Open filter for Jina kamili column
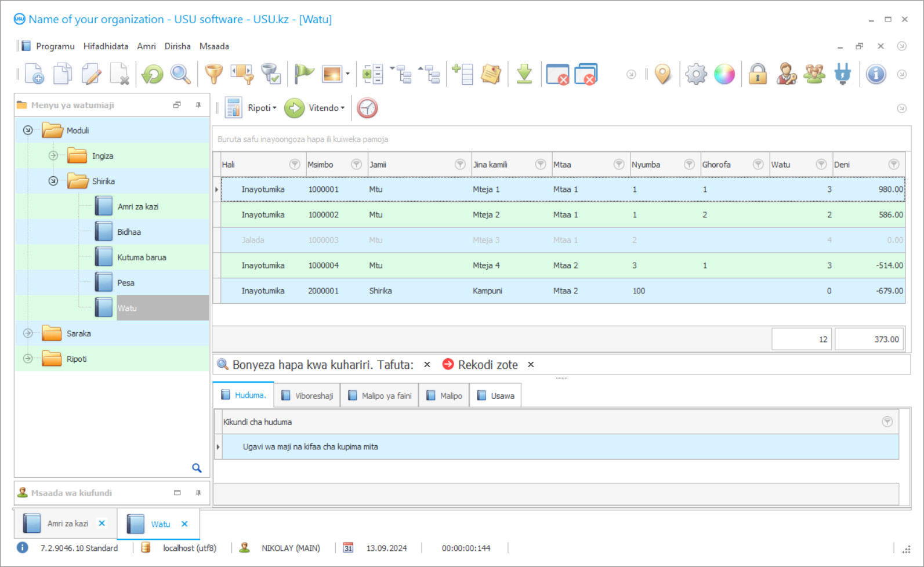Screen dimensions: 924x567 coord(541,165)
